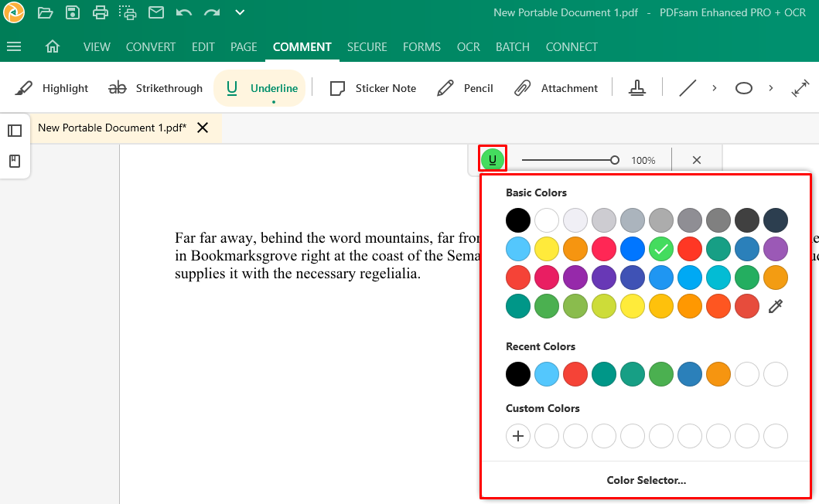Open the bookmarks panel icon
Image resolution: width=819 pixels, height=504 pixels.
click(x=15, y=161)
